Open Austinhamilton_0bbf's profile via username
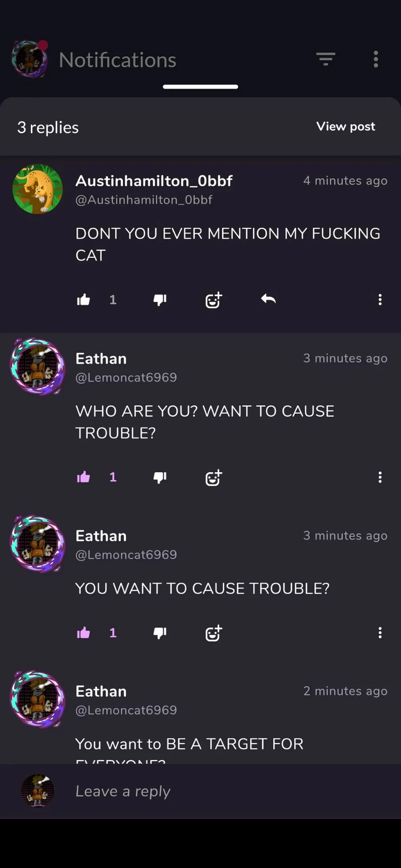Viewport: 401px width, 868px height. coord(154,181)
